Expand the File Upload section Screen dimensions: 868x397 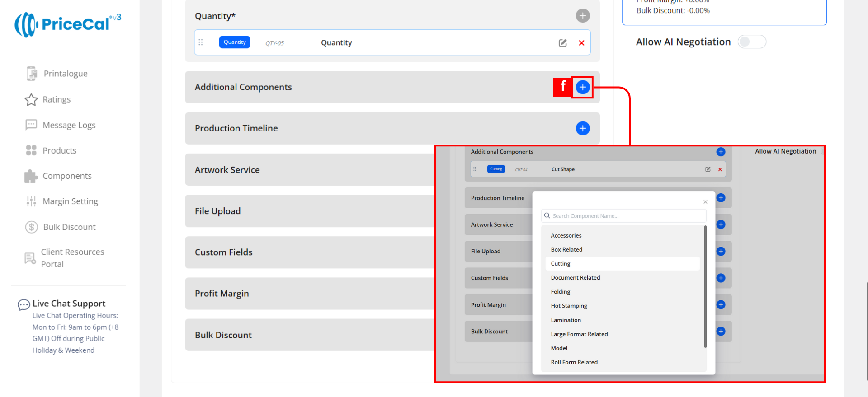coord(217,211)
